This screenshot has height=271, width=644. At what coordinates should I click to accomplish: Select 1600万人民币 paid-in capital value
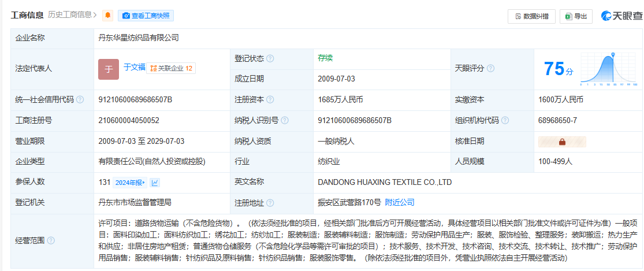click(x=561, y=100)
